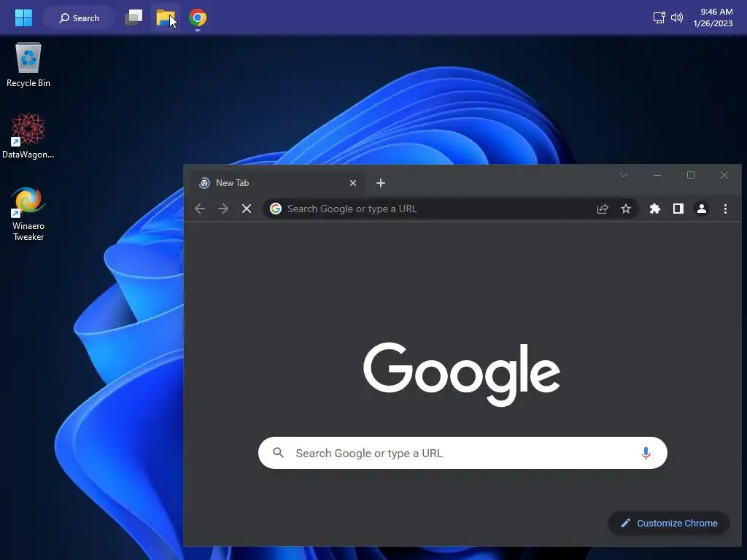Open Task View from the taskbar

133,18
